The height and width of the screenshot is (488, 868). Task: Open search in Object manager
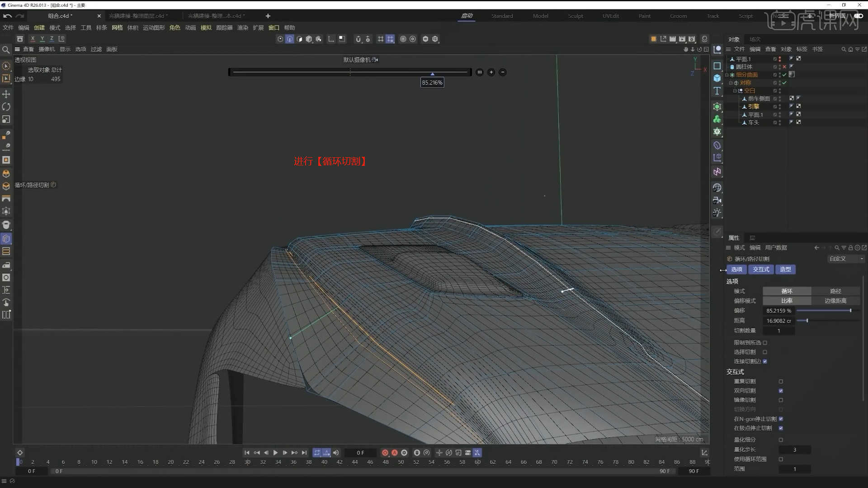[x=844, y=49]
